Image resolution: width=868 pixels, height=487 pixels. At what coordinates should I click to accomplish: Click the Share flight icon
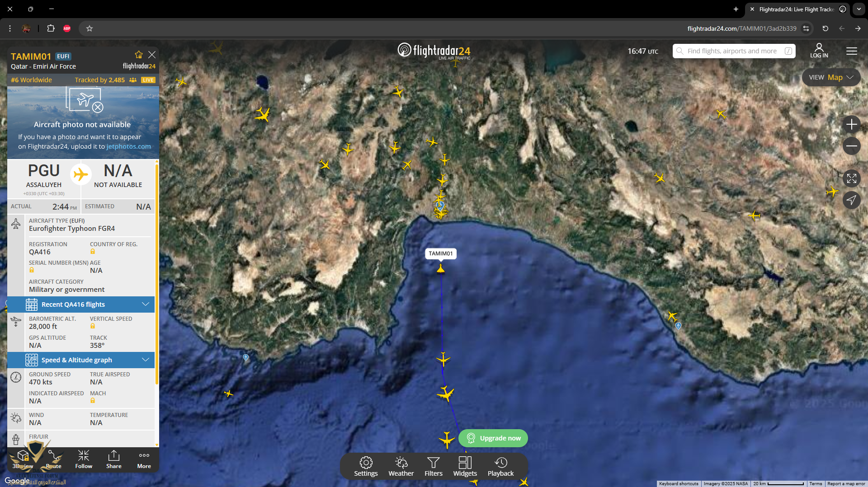point(114,459)
